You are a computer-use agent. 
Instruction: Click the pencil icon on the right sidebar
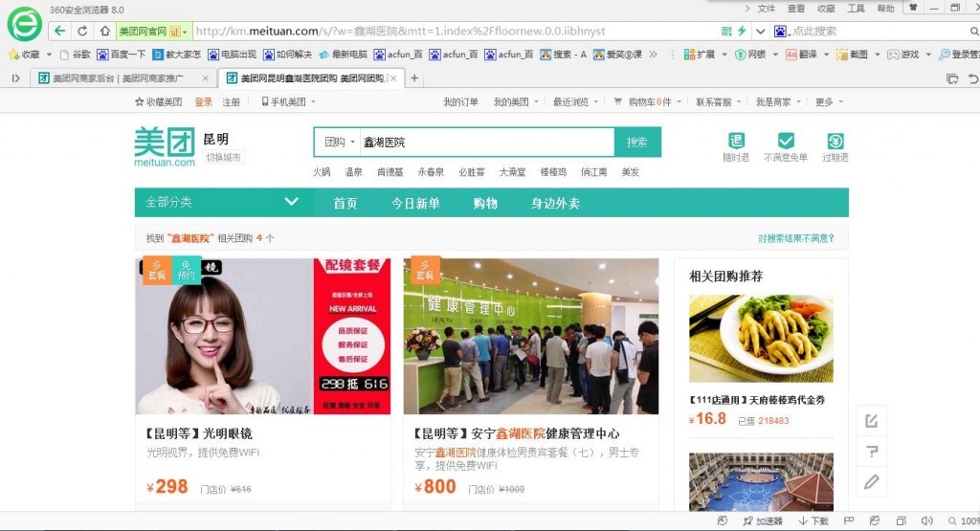872,481
